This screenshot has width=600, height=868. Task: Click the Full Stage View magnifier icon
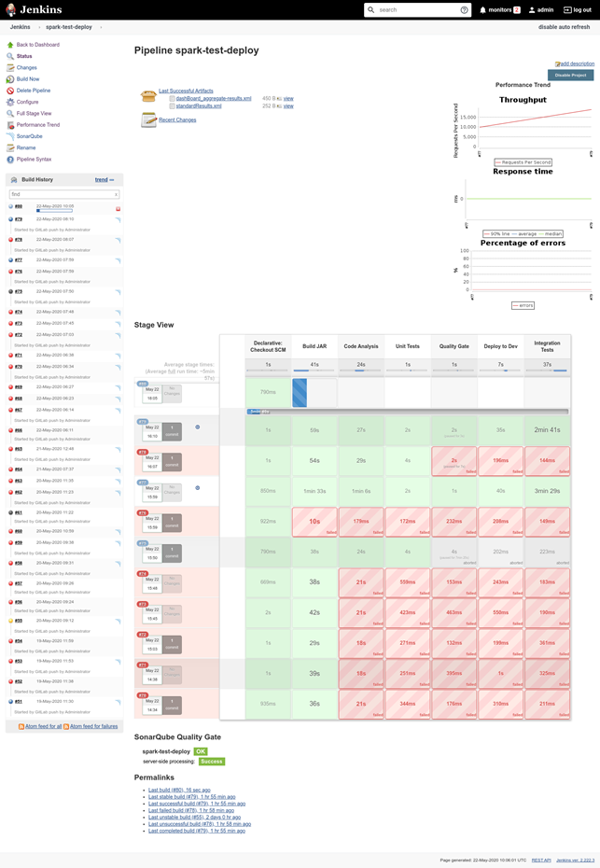[10, 114]
